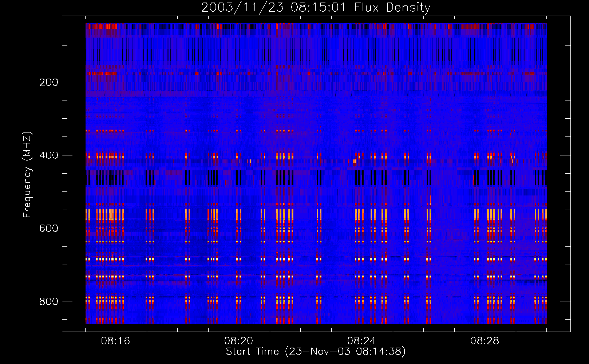Viewport: 589px width, 364px height.
Task: Click the 08:28 time axis label
Action: 485,341
